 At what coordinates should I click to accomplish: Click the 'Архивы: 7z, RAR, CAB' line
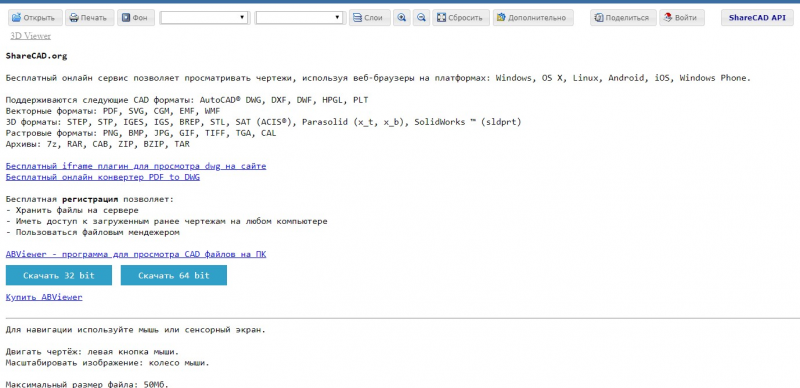pyautogui.click(x=97, y=144)
